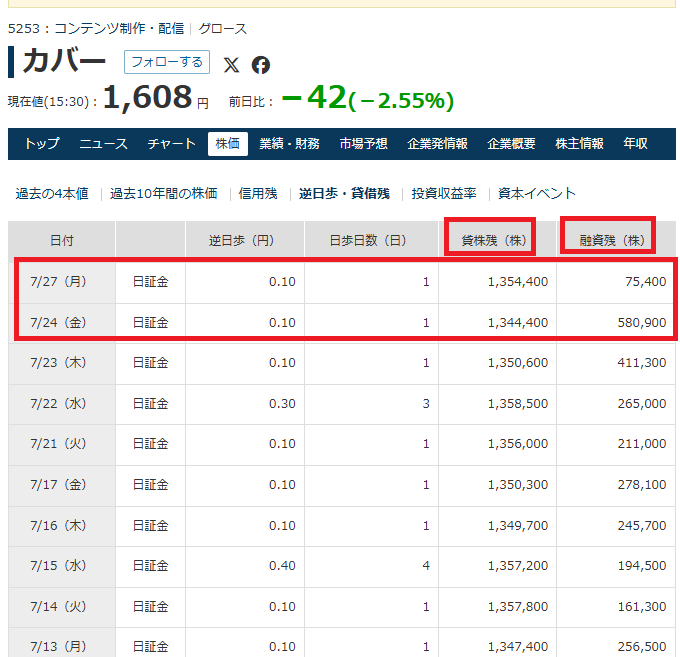The width and height of the screenshot is (680, 657).
Task: Click the 1,349,700 貸株残 value
Action: [518, 526]
